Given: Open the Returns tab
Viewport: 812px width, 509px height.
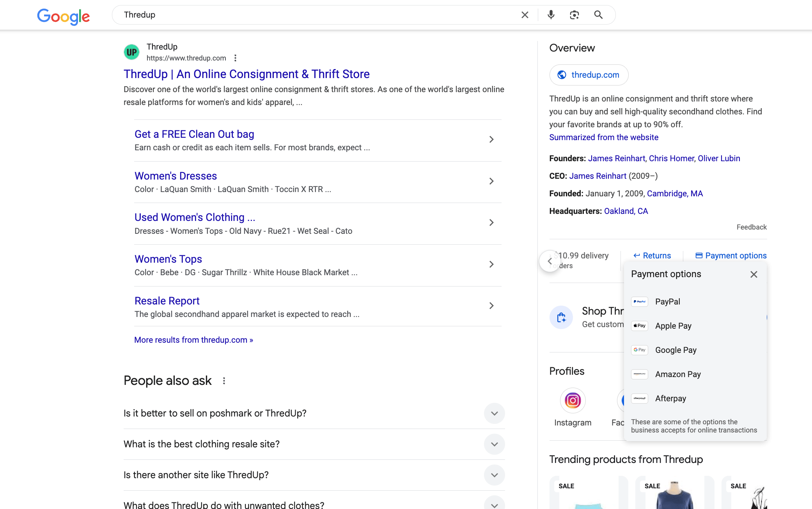Looking at the screenshot, I should pos(652,256).
